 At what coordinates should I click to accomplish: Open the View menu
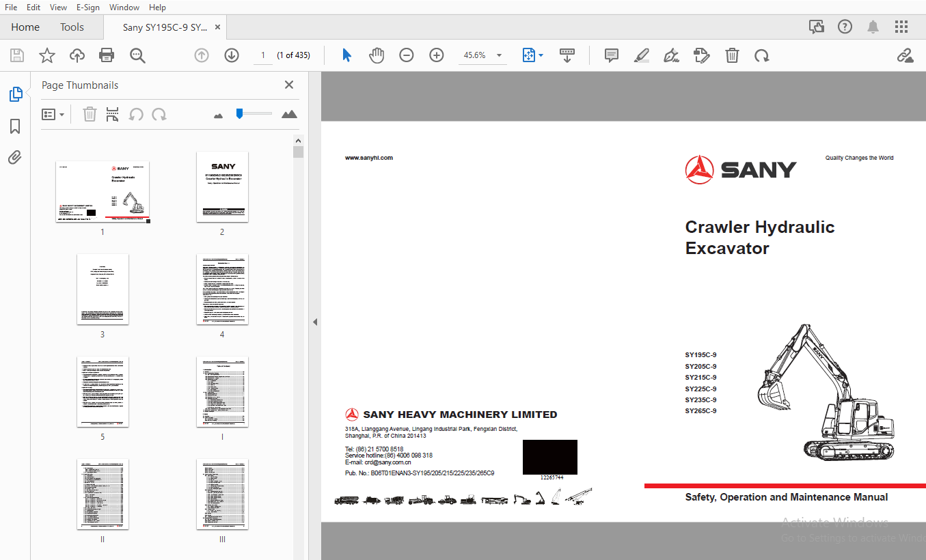59,8
